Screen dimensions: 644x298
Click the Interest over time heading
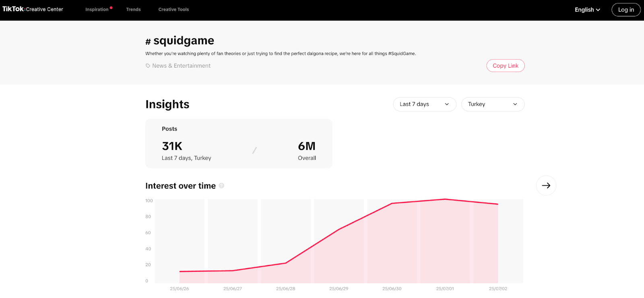pyautogui.click(x=180, y=186)
